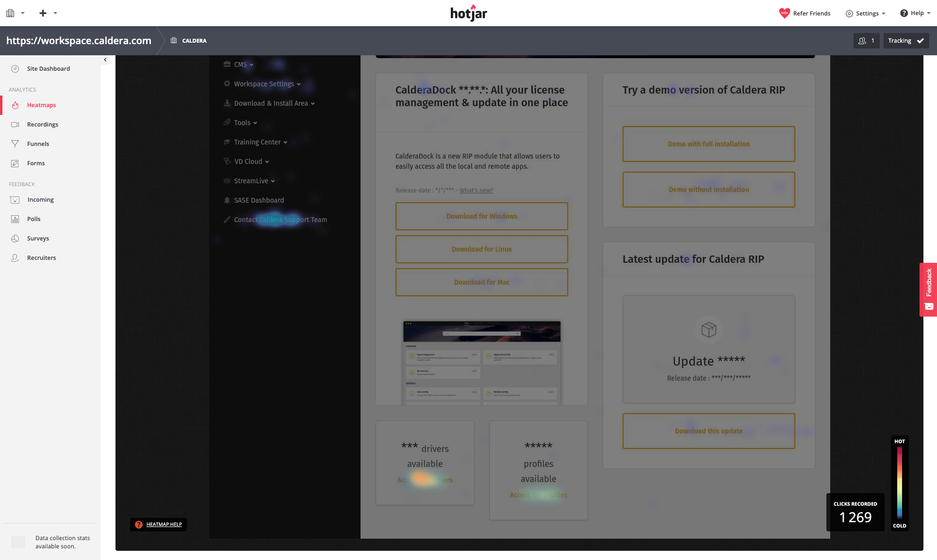Click the Settings gear icon
Image resolution: width=937 pixels, height=560 pixels.
[x=849, y=14]
